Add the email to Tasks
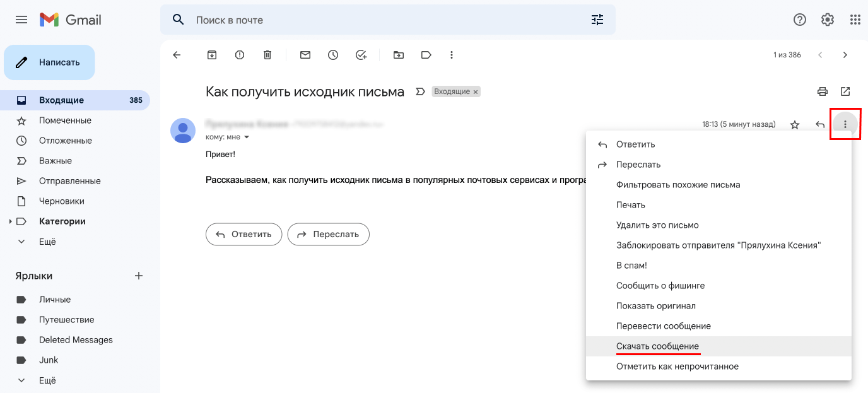Viewport: 868px width, 393px height. click(360, 55)
